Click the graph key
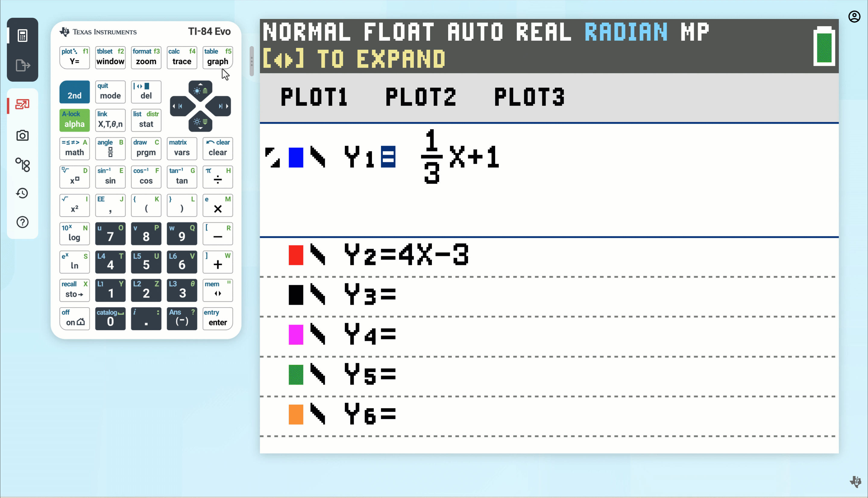This screenshot has width=868, height=498. (218, 58)
